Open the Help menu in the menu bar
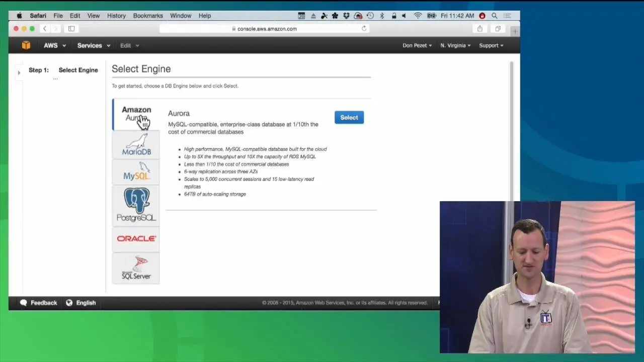 [x=205, y=16]
